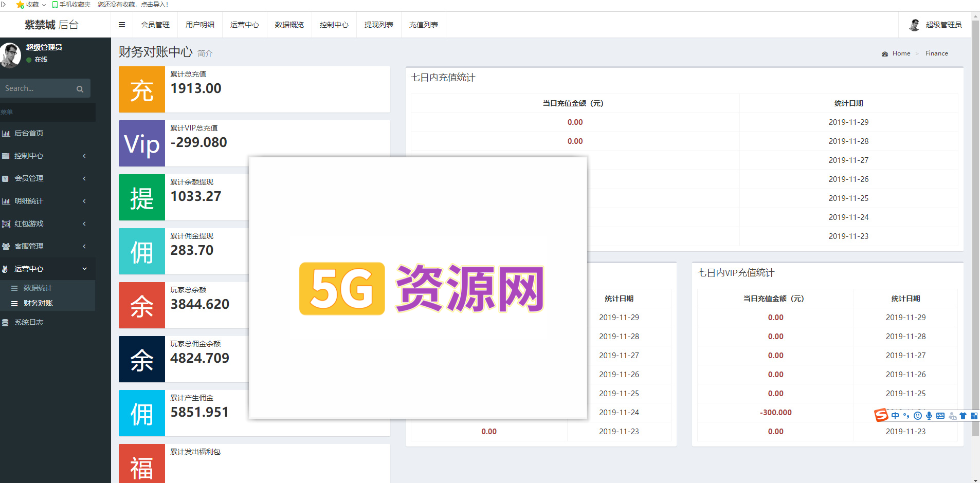Viewport: 980px width, 483px height.
Task: Click the light blue 佣 generated commission tile icon
Action: [142, 413]
